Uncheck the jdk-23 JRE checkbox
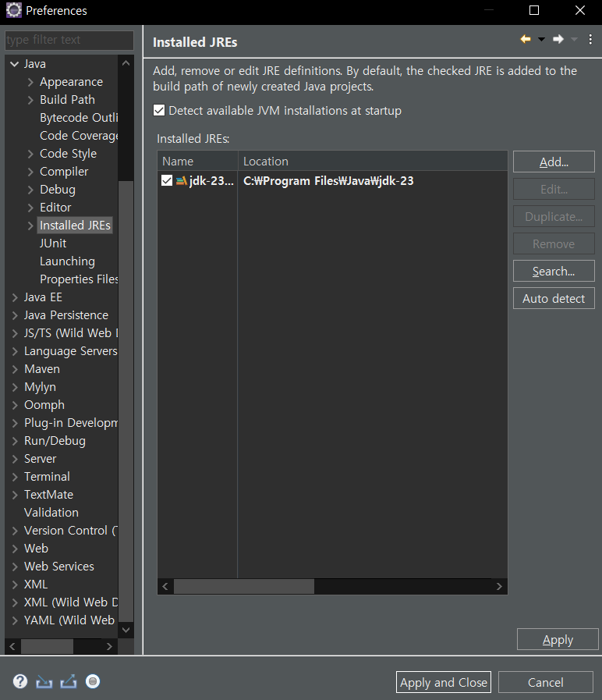 click(167, 180)
